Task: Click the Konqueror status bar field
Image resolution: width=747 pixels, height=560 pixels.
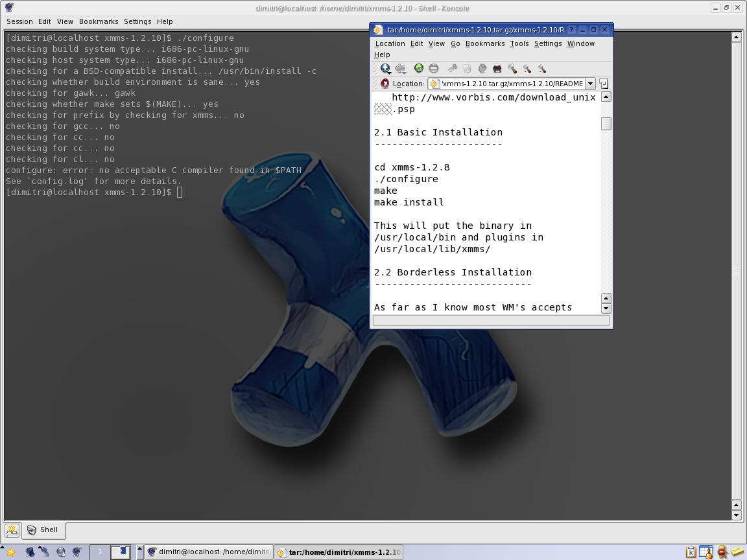Action: click(491, 321)
